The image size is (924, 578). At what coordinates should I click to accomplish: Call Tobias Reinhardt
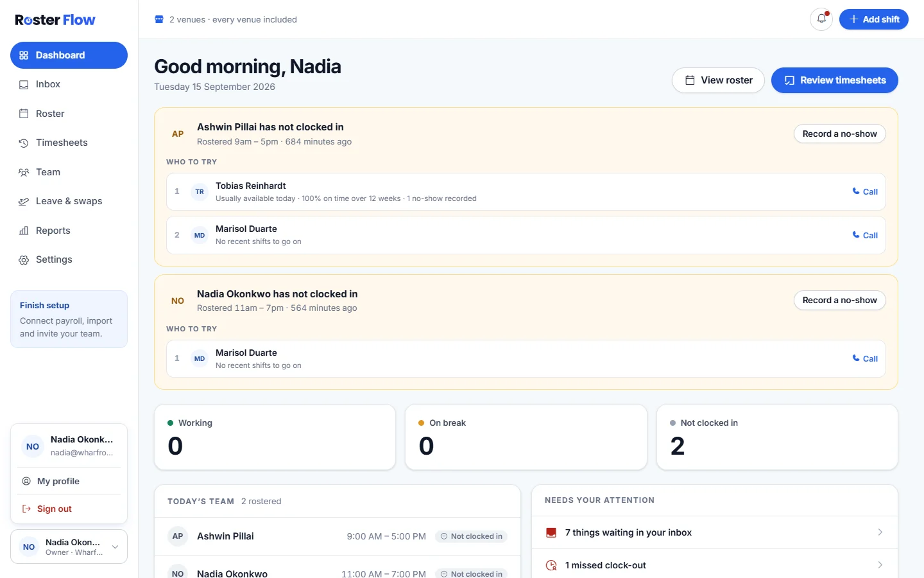pos(865,191)
